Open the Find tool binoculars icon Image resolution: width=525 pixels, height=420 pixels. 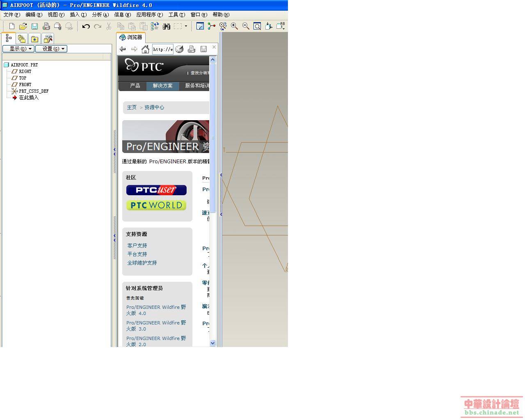pyautogui.click(x=167, y=26)
